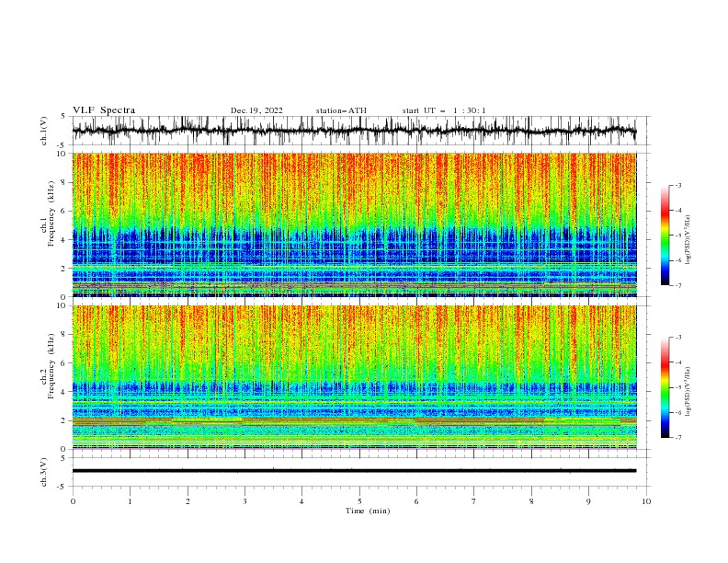Click inside the ch.2 spectrogram panel
Image resolution: width=728 pixels, height=563 pixels.
354,377
